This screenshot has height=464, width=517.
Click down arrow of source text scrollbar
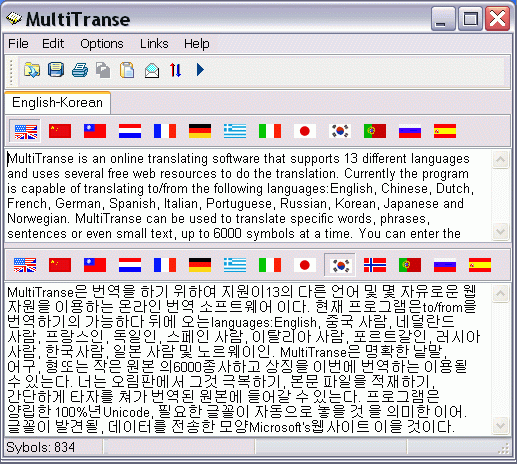501,231
